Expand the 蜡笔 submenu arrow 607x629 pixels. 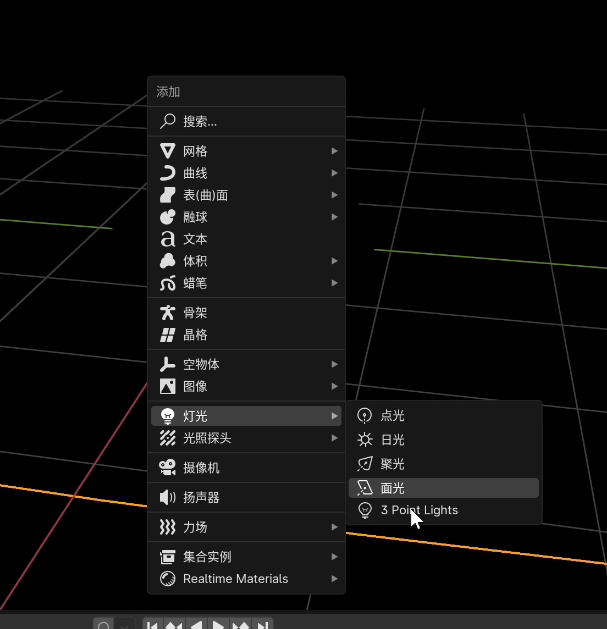(334, 283)
